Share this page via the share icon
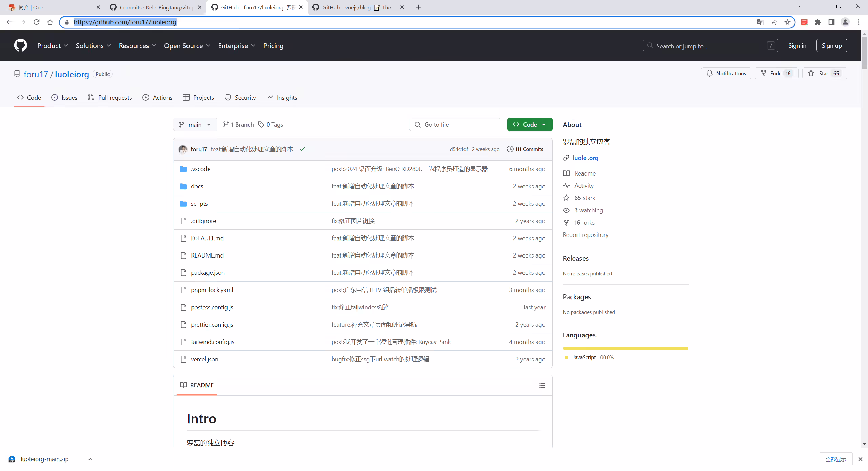 tap(774, 22)
